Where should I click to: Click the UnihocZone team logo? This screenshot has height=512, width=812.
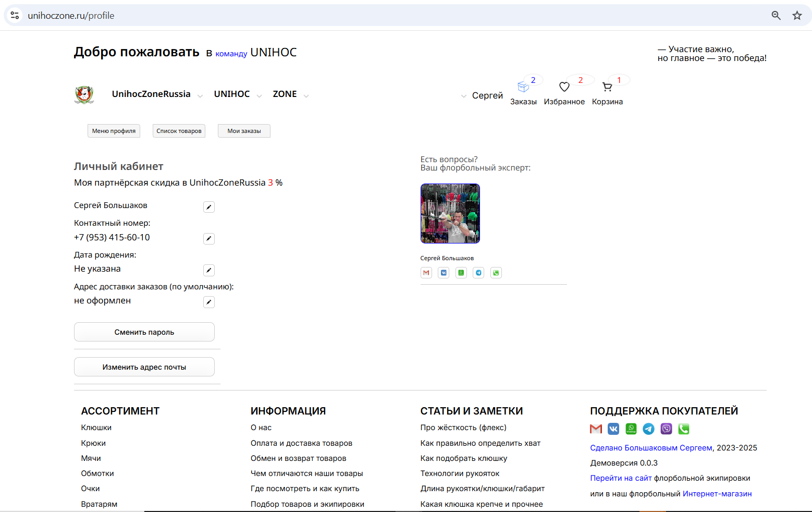[84, 95]
